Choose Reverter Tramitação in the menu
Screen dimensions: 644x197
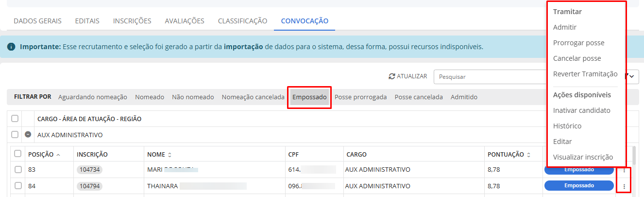click(x=585, y=74)
